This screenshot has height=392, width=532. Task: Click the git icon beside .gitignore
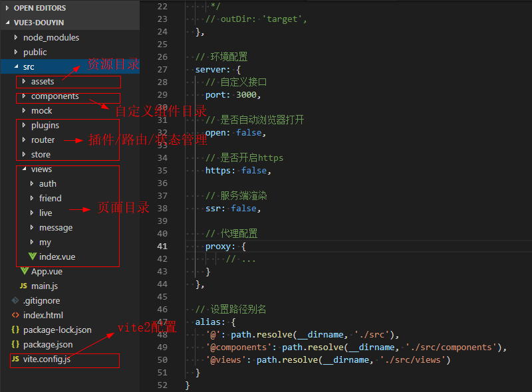coord(15,300)
